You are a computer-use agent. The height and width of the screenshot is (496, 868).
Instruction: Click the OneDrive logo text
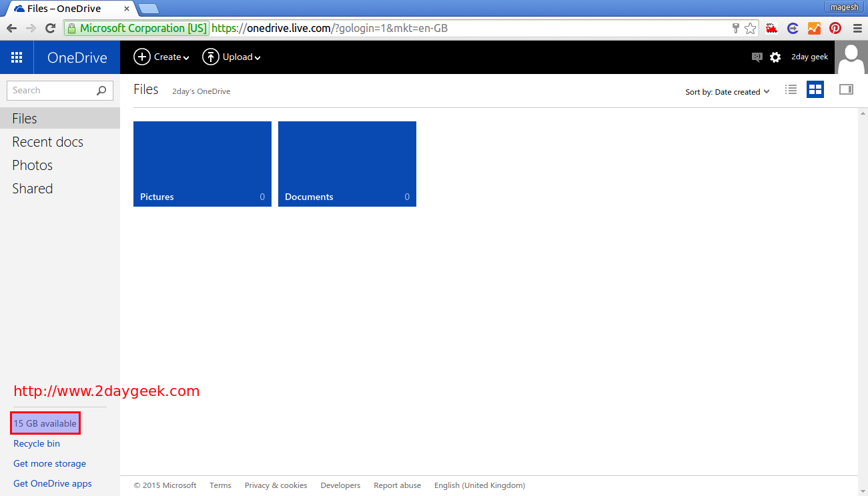[77, 57]
